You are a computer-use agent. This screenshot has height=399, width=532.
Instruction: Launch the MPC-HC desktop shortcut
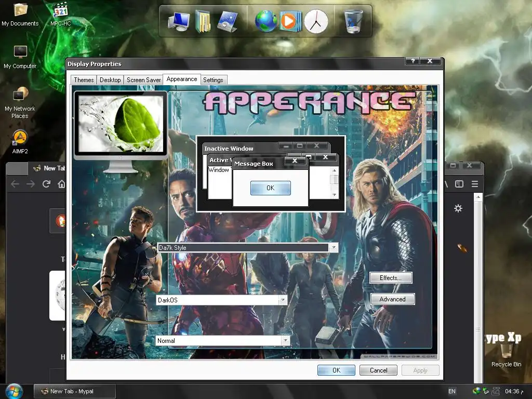tap(61, 14)
